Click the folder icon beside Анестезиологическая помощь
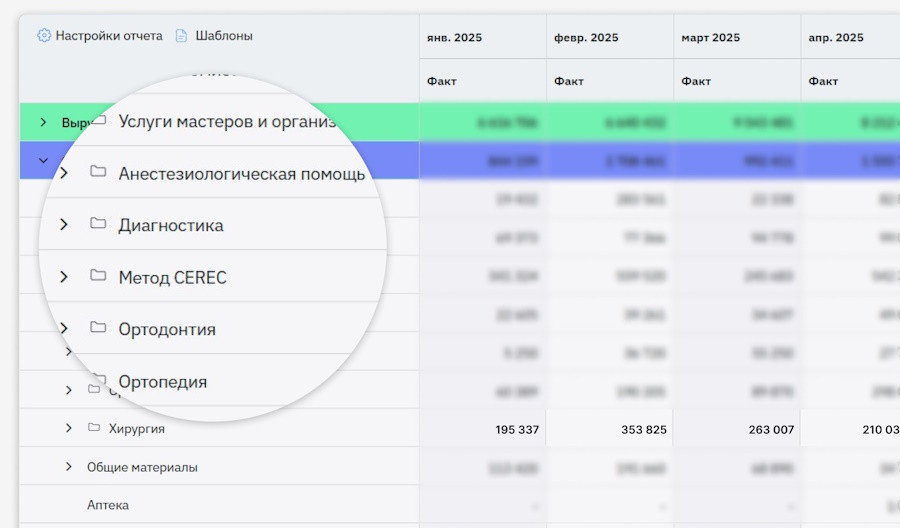 click(x=98, y=172)
